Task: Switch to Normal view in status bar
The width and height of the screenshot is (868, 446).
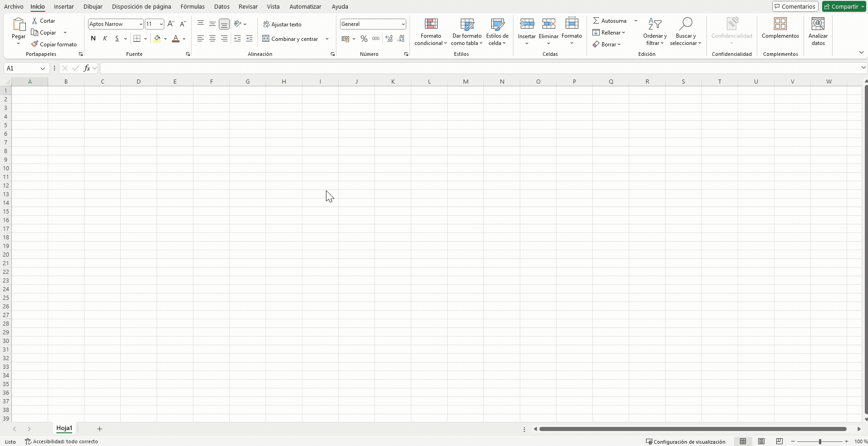Action: pyautogui.click(x=743, y=441)
